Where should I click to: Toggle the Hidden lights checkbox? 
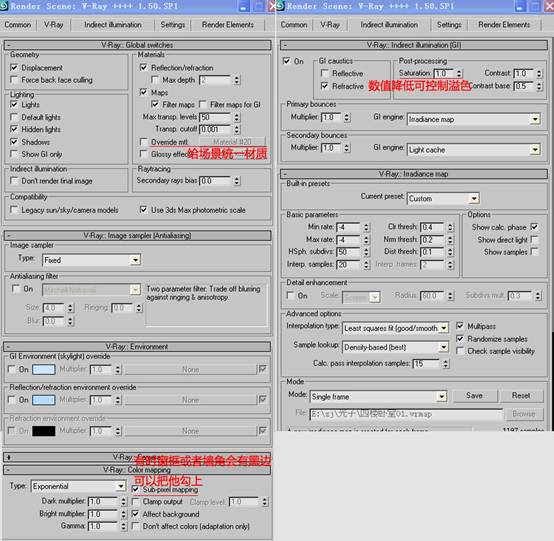coord(14,129)
